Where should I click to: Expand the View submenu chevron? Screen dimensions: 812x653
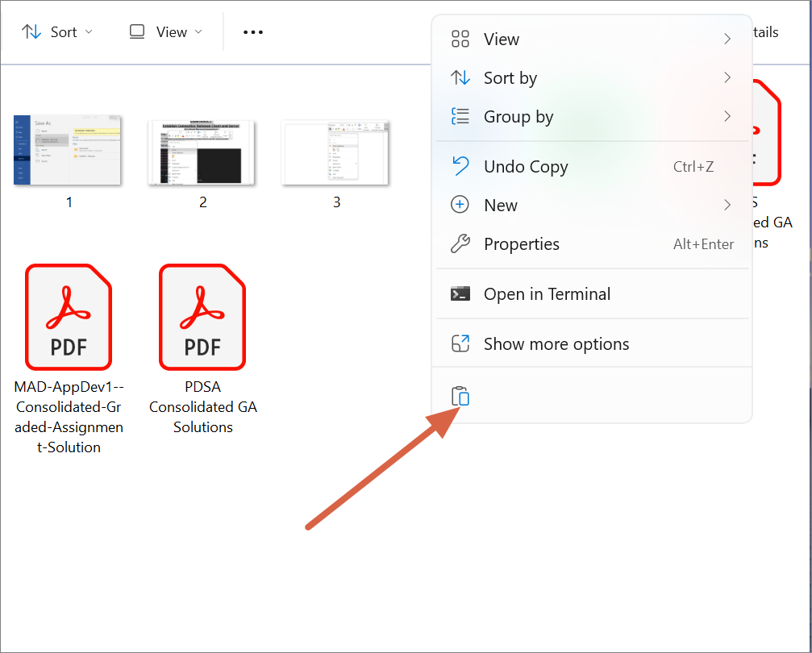point(727,38)
